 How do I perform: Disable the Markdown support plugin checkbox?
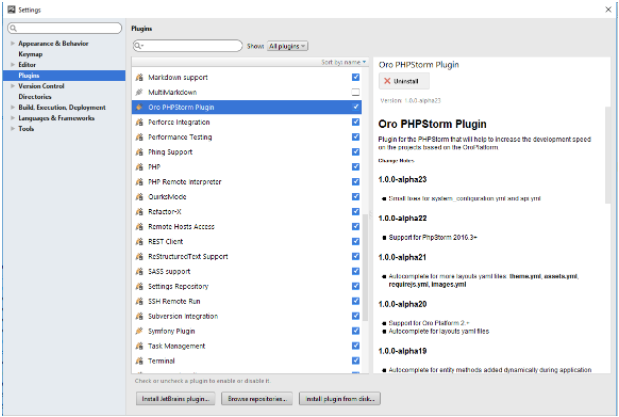(356, 77)
